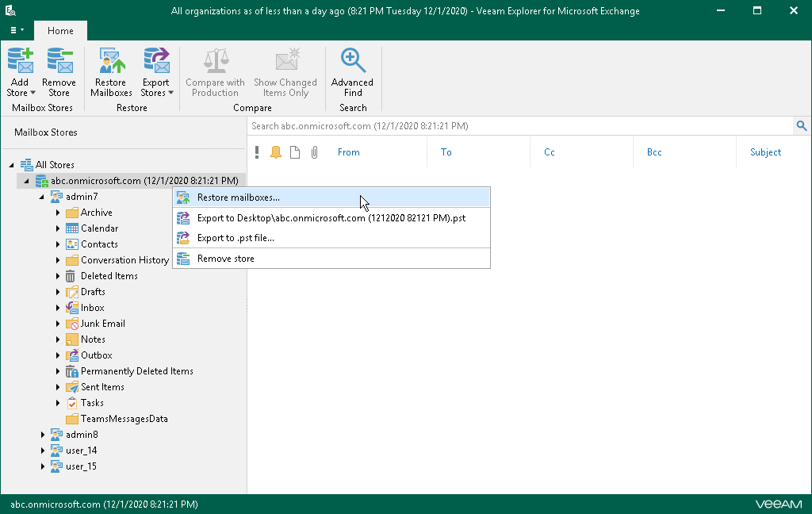
Task: Expand the user_15 mailbox node
Action: pos(43,466)
